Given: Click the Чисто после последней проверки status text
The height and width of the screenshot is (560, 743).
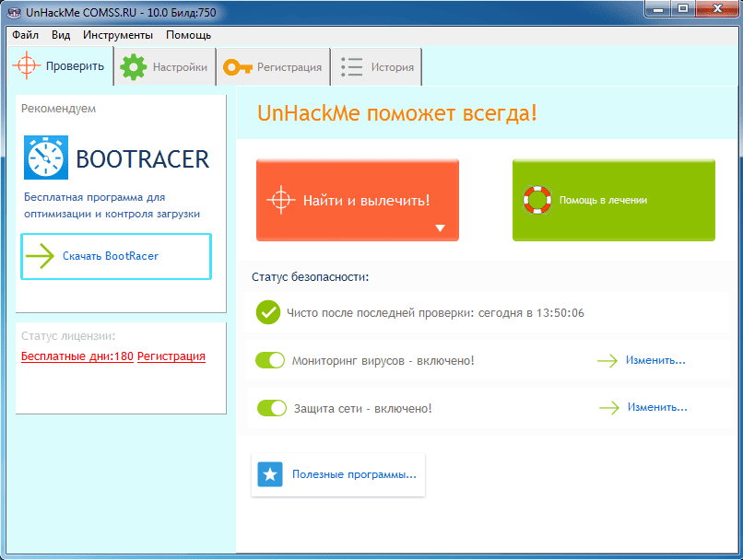Looking at the screenshot, I should tap(435, 313).
